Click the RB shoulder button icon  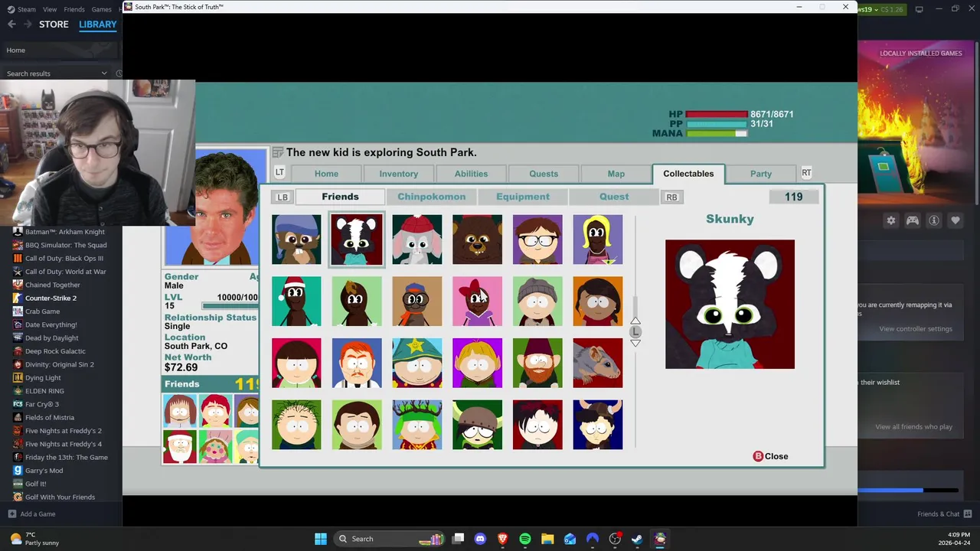point(671,197)
